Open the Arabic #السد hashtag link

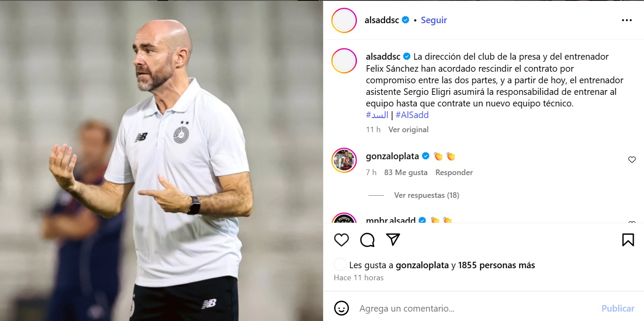click(x=377, y=115)
